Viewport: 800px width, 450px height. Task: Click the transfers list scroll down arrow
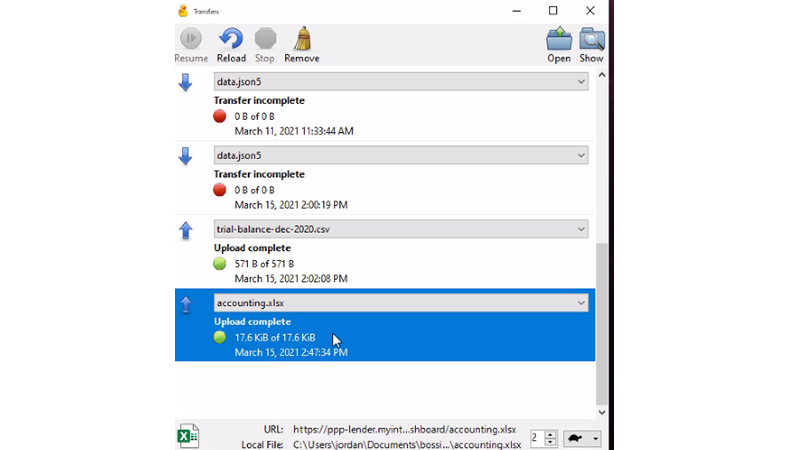(602, 412)
